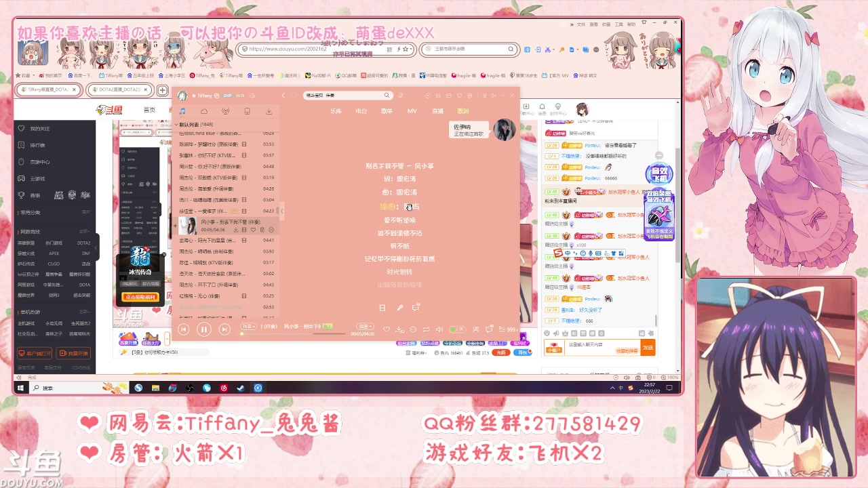Open 佐伊呐 user avatar
868x488 pixels.
pos(504,129)
